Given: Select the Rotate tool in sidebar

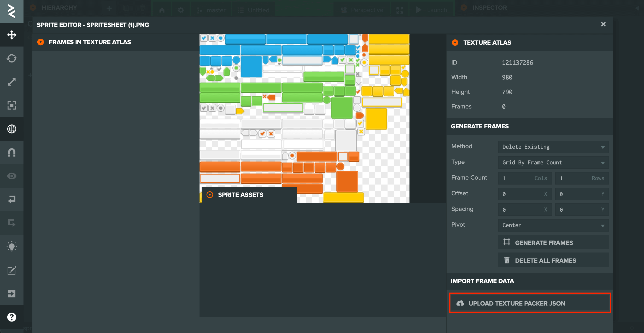Looking at the screenshot, I should click(x=12, y=58).
